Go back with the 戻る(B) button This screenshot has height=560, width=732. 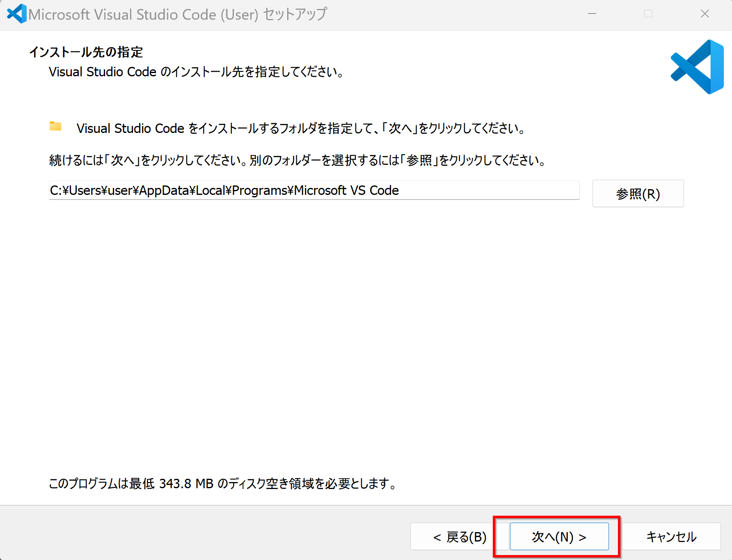point(459,537)
